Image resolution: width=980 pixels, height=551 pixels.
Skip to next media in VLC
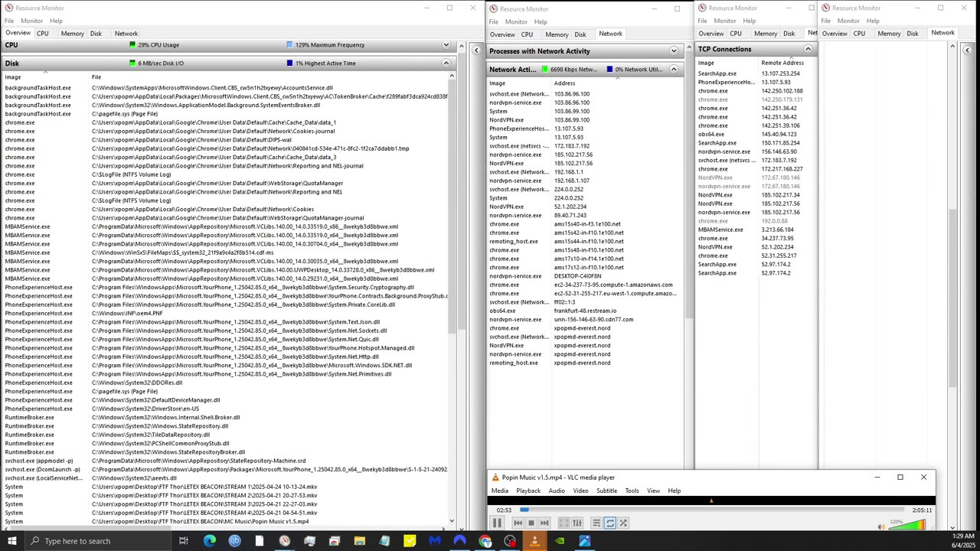click(x=544, y=523)
